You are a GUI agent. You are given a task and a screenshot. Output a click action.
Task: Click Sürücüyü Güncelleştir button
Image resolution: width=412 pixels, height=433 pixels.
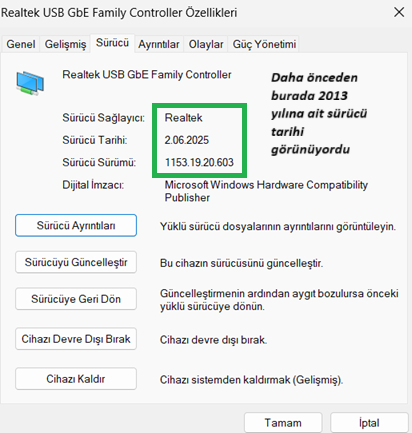point(76,262)
